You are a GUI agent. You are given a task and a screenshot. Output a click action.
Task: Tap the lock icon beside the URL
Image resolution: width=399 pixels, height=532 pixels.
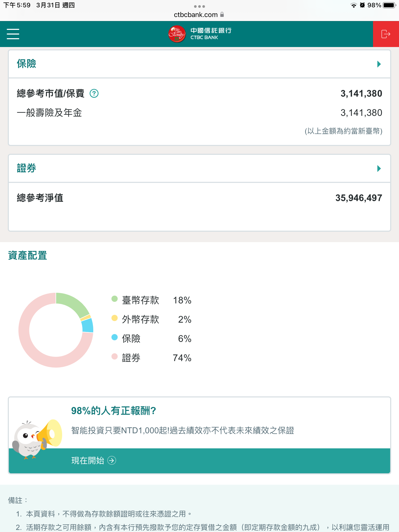pos(222,15)
